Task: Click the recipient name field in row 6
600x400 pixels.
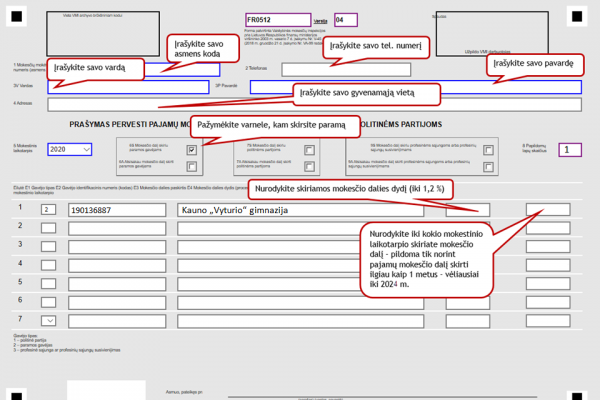Action: coord(301,302)
